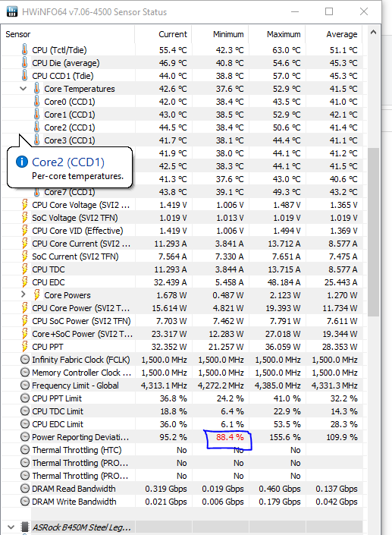Expand the Core Powers group
Image resolution: width=392 pixels, height=535 pixels.
tap(23, 294)
